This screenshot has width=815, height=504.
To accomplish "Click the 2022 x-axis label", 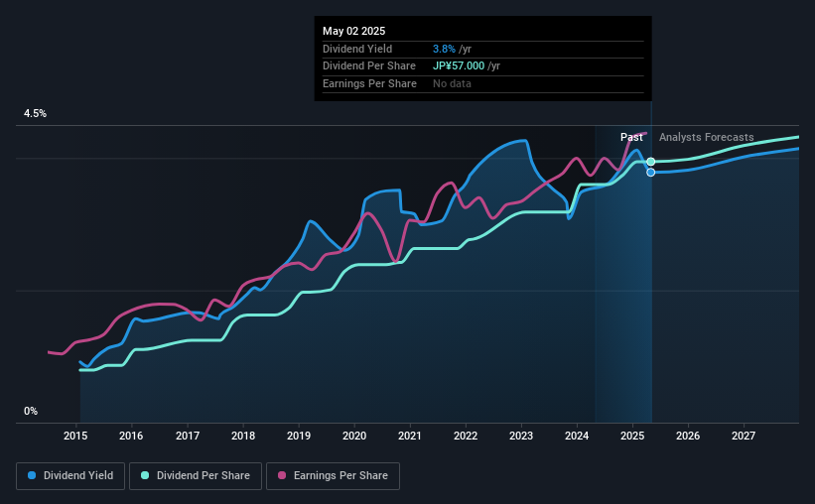I will click(x=466, y=436).
